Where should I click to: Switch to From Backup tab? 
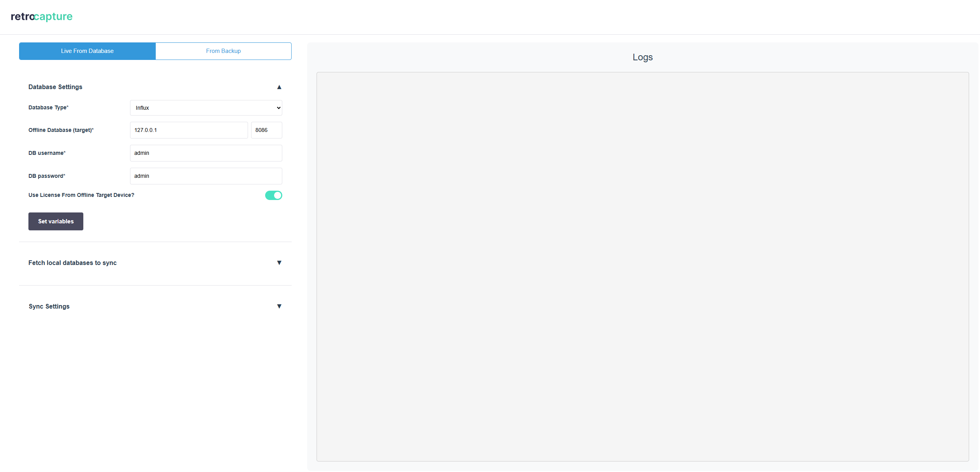click(x=223, y=51)
